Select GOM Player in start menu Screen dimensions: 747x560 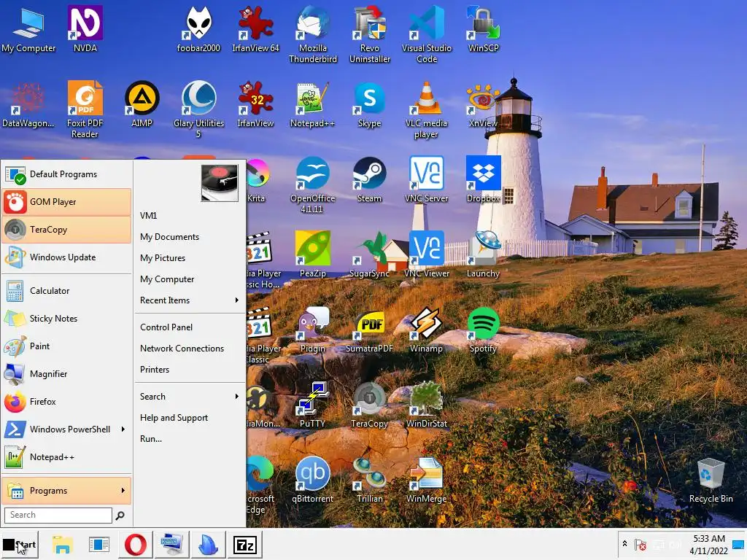(66, 202)
